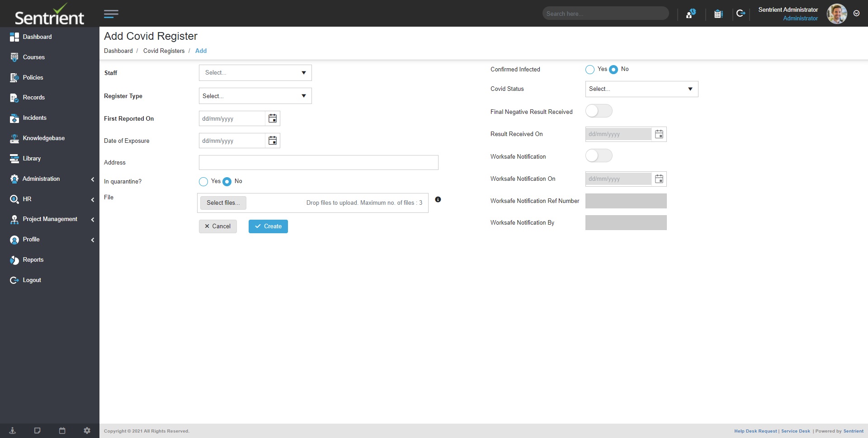
Task: Open the Reports section
Action: pos(33,259)
